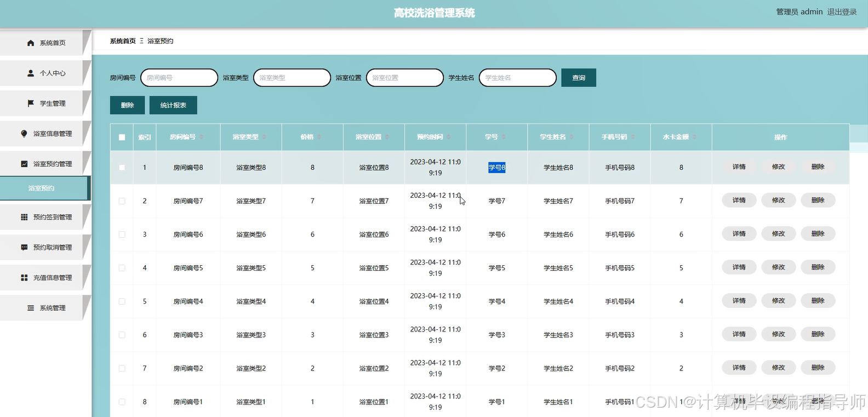
Task: Click the list icon beside 系统管理
Action: 31,308
